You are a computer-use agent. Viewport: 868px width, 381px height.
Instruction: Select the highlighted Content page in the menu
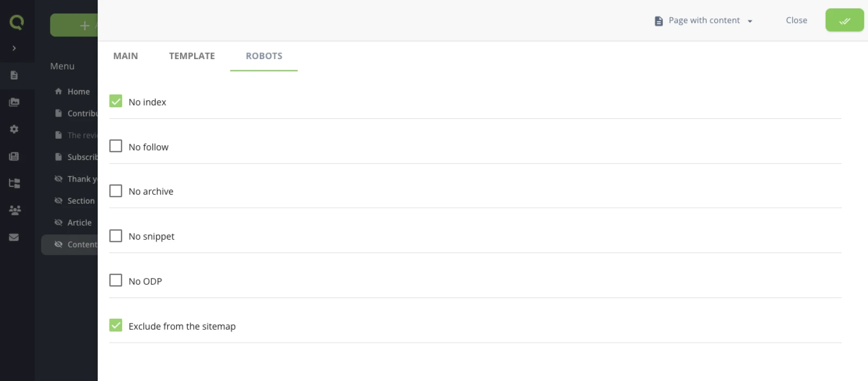click(70, 244)
